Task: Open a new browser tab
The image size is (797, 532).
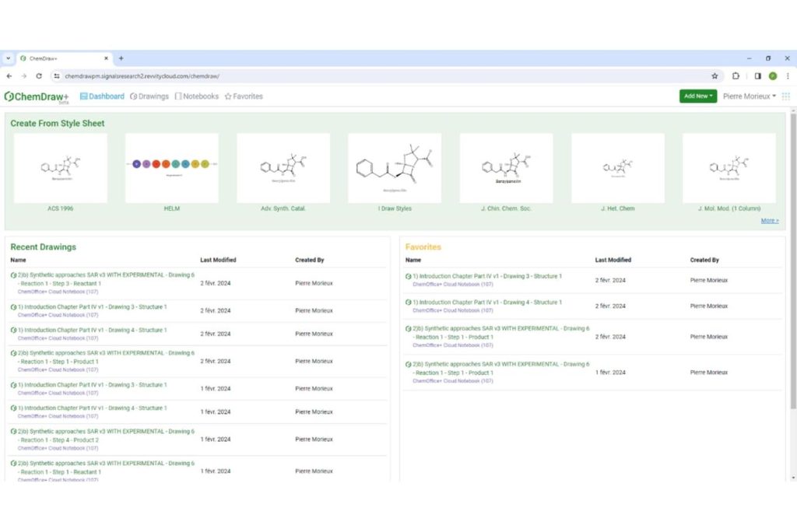Action: [121, 58]
